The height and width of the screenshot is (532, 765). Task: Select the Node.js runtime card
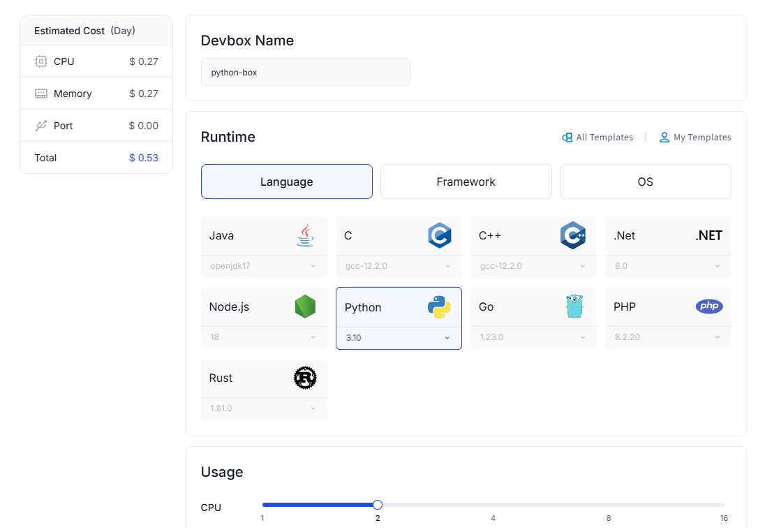[x=264, y=307]
